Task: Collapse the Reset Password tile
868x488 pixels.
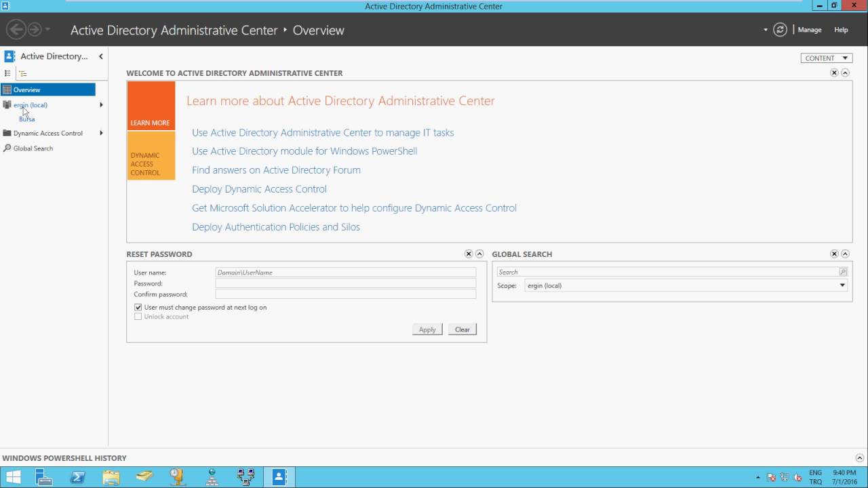Action: click(x=479, y=253)
